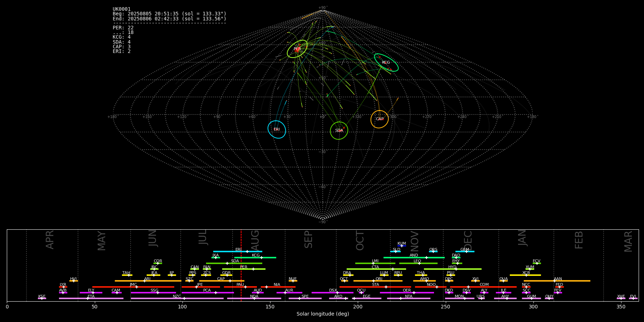This screenshot has height=322, width=644.
Task: Click the AUG month label
Action: (255, 240)
